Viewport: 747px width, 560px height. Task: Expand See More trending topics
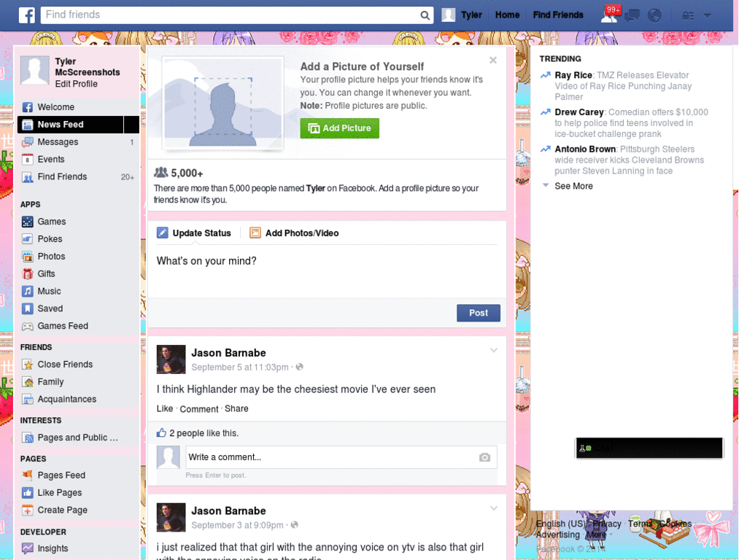click(x=573, y=186)
